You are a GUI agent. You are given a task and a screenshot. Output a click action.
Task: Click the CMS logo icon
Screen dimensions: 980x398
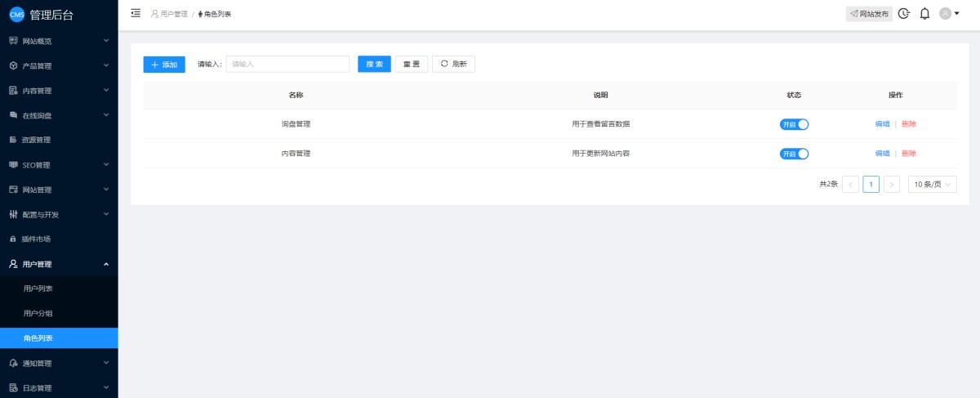[x=16, y=14]
